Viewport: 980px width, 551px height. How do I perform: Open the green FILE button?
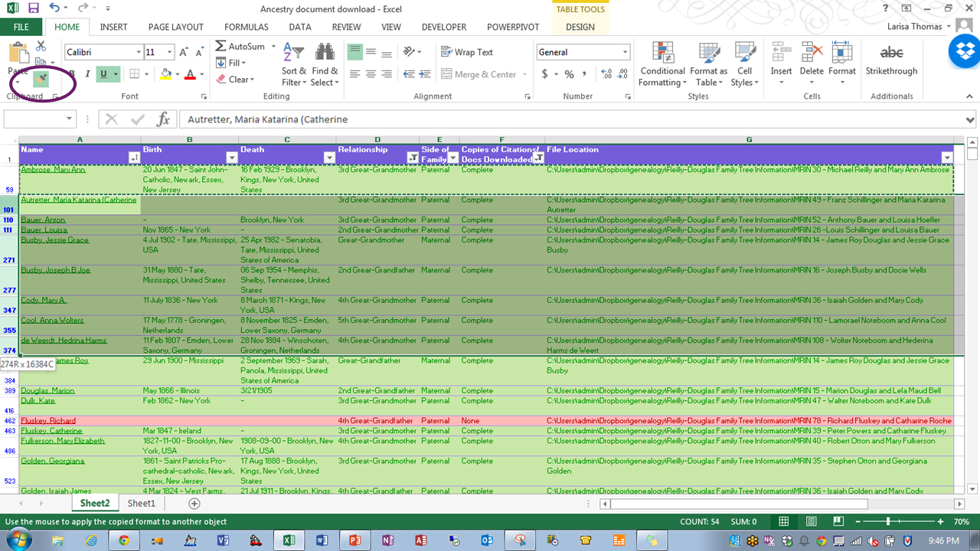pos(21,27)
